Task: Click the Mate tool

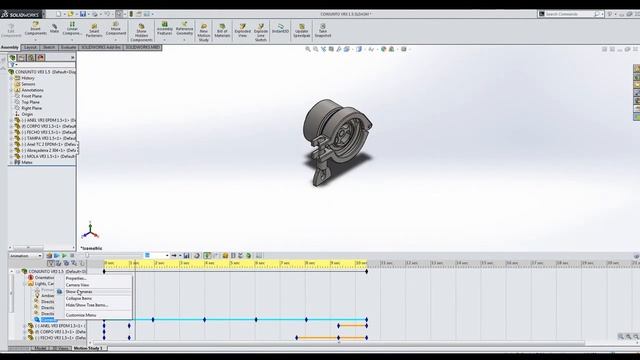Action: [54, 29]
